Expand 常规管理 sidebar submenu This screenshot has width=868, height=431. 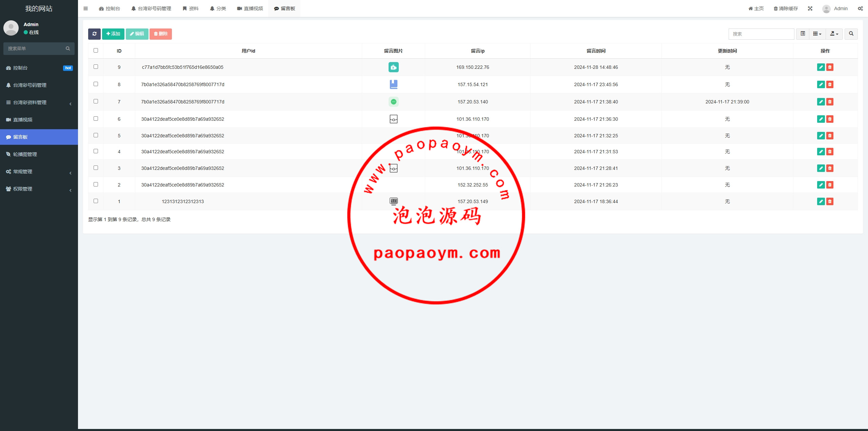[39, 172]
